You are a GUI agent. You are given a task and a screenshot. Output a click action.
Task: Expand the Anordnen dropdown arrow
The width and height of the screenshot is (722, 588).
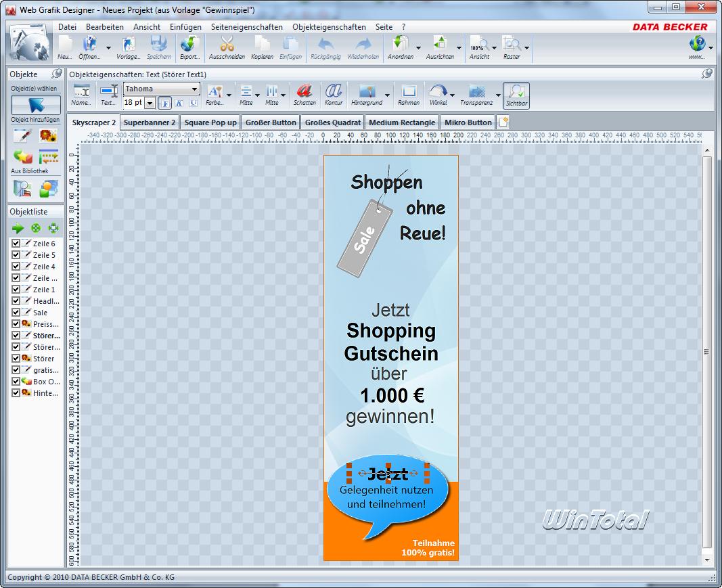tap(418, 48)
